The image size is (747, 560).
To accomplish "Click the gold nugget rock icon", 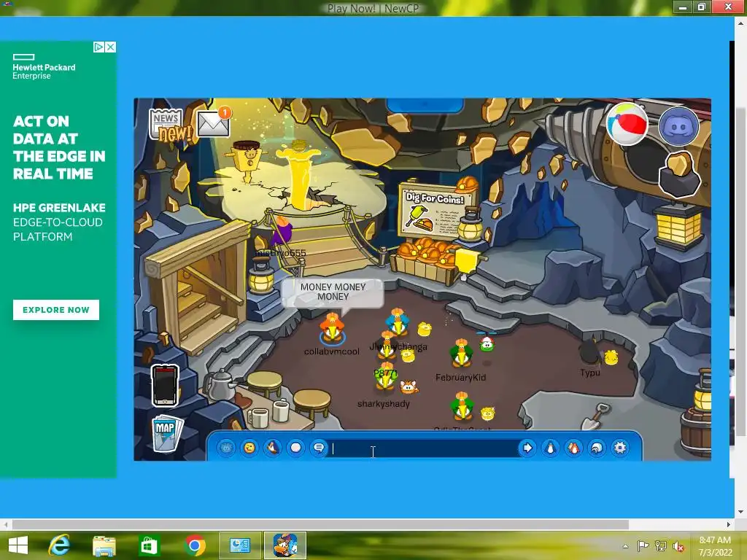I will pos(680,175).
